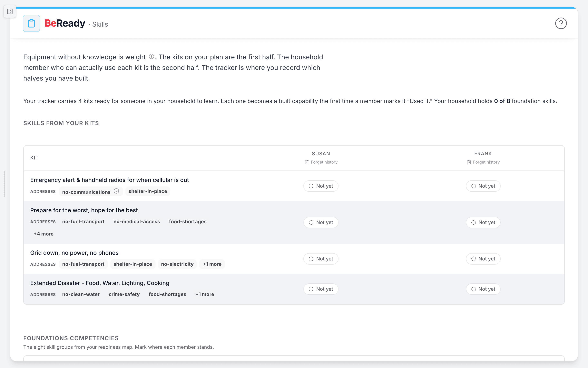The image size is (588, 368).
Task: Click 'FOUNDATIONS COMPETENCIES' heading
Action: [x=71, y=338]
